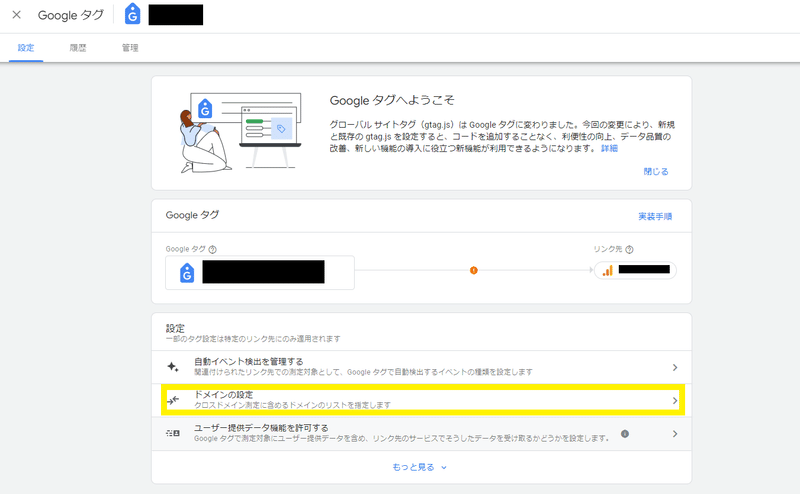This screenshot has width=800, height=494.
Task: Open 自動イベント検出を管理する setting
Action: coord(422,367)
